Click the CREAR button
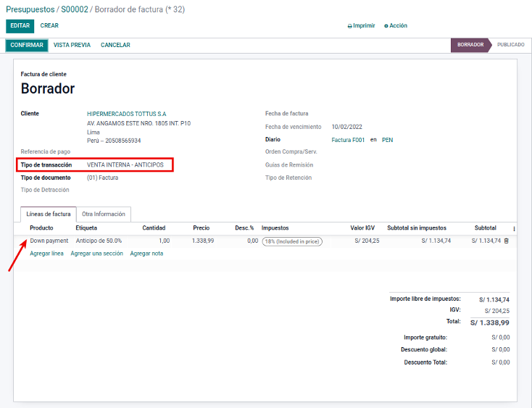 coord(49,25)
